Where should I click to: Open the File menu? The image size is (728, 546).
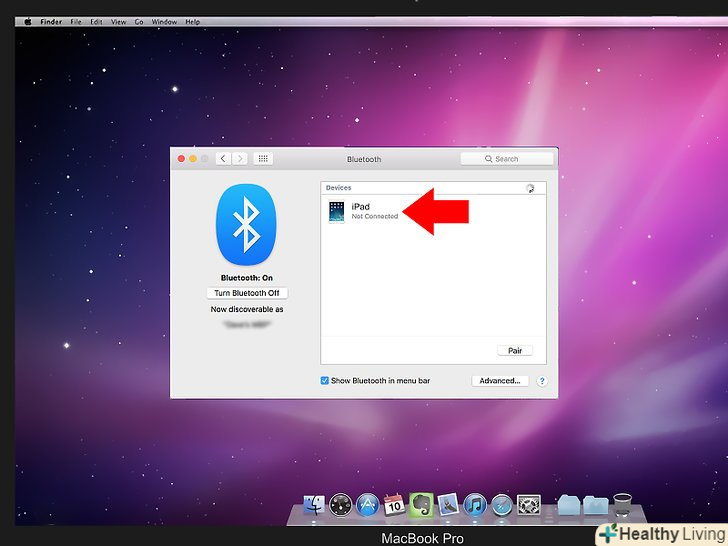coord(76,21)
